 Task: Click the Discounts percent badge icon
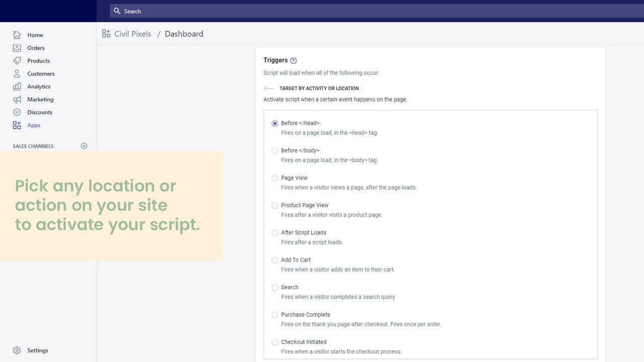coord(17,112)
